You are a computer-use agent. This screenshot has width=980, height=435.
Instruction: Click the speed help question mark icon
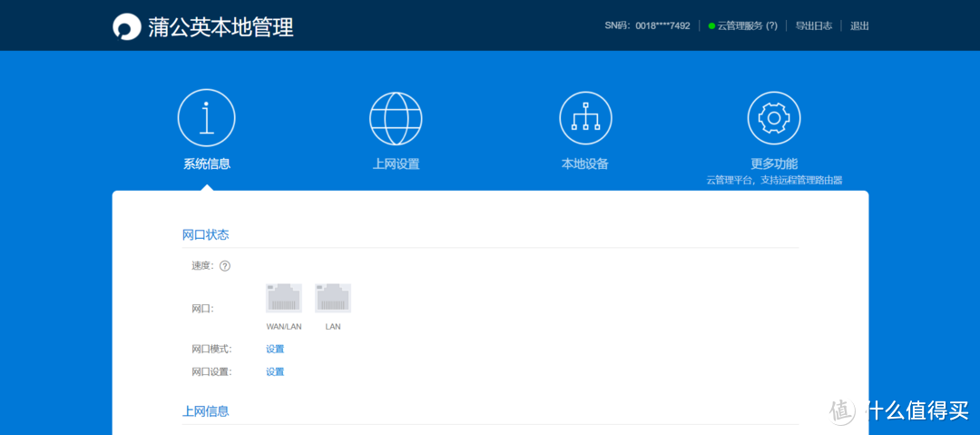click(225, 266)
